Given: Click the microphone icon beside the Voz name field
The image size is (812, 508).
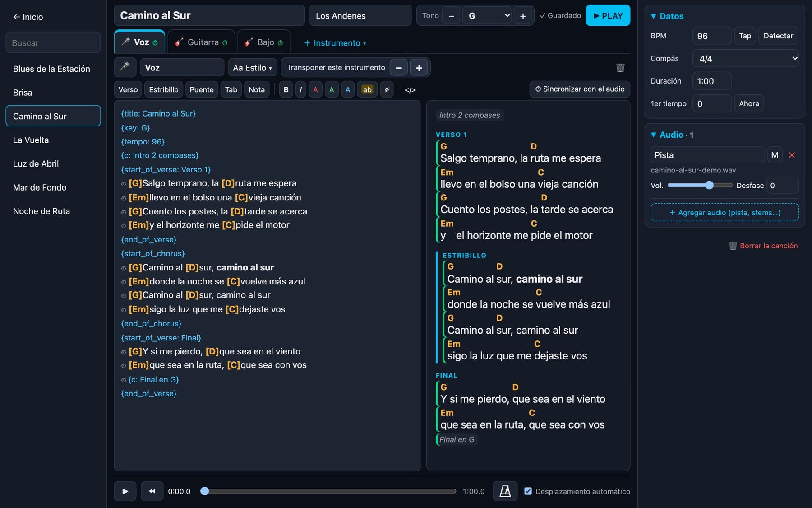Looking at the screenshot, I should 125,67.
